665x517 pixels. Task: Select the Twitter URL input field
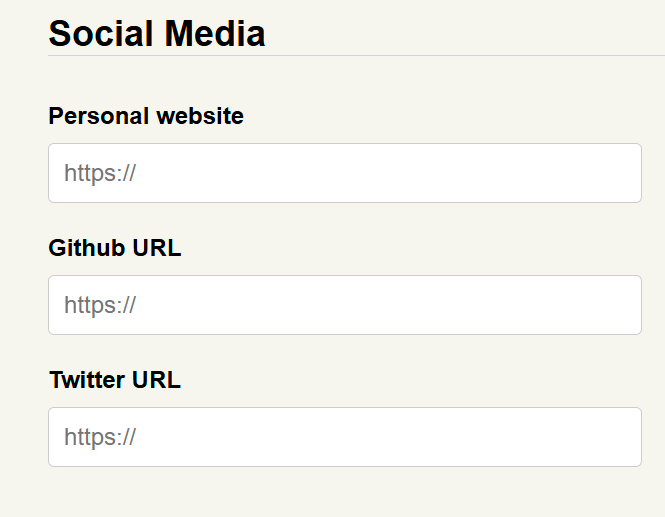pos(344,437)
